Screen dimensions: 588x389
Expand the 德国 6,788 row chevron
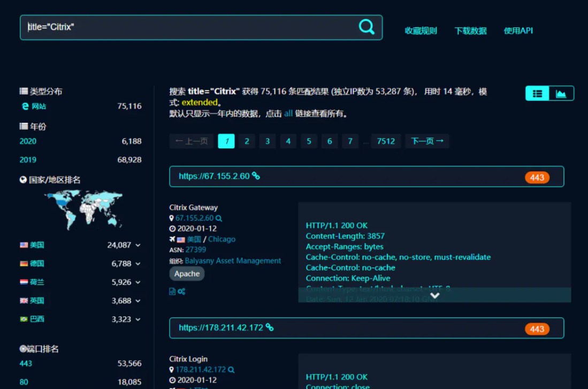click(x=138, y=264)
